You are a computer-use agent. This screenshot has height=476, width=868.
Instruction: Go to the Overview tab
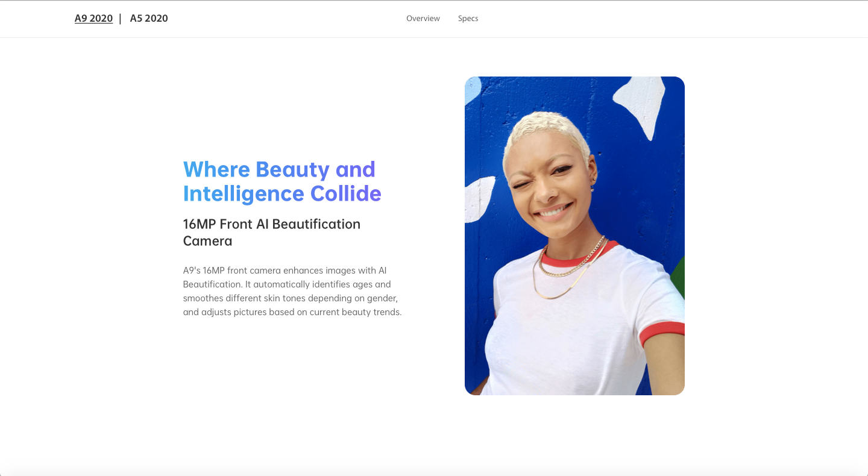tap(423, 19)
